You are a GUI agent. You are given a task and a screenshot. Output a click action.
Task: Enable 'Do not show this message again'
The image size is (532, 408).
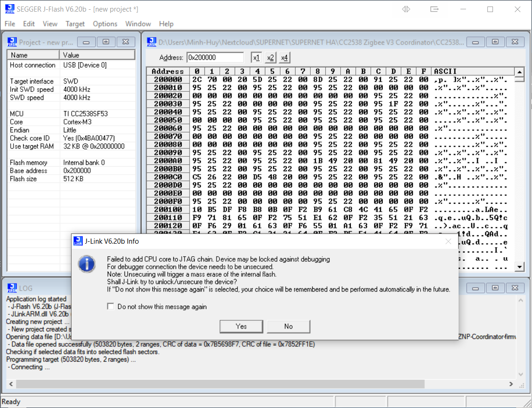[x=111, y=306]
